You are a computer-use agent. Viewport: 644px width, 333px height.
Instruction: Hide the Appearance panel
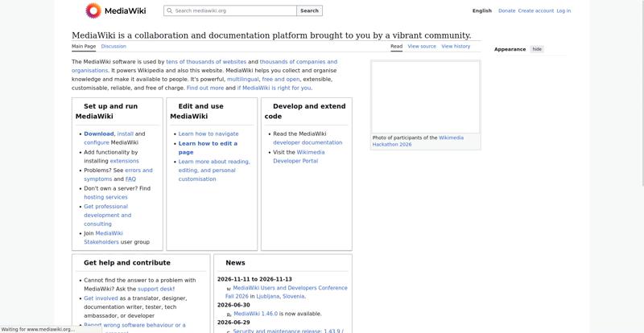(537, 49)
